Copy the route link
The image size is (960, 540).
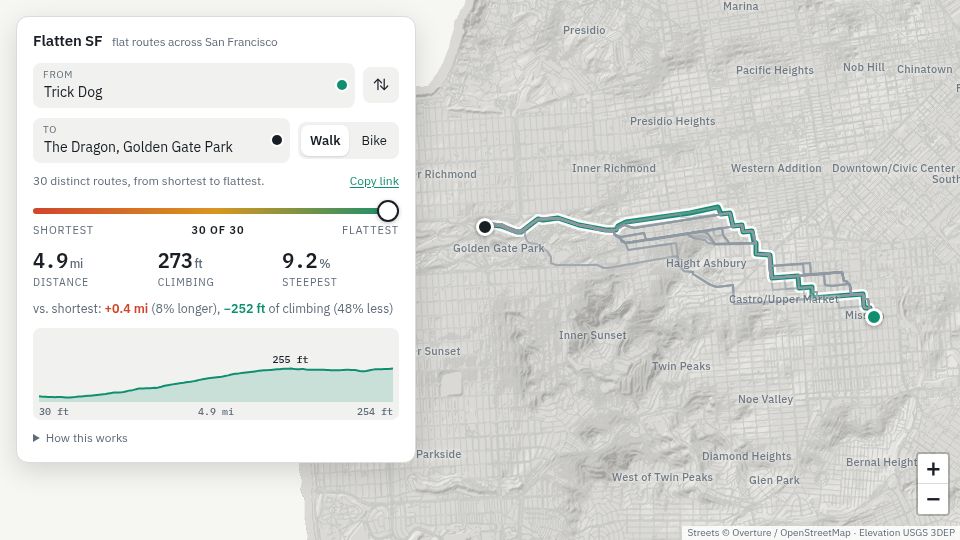(374, 181)
